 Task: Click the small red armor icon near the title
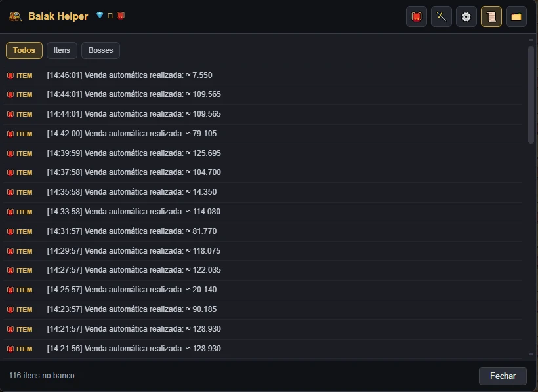coord(121,16)
